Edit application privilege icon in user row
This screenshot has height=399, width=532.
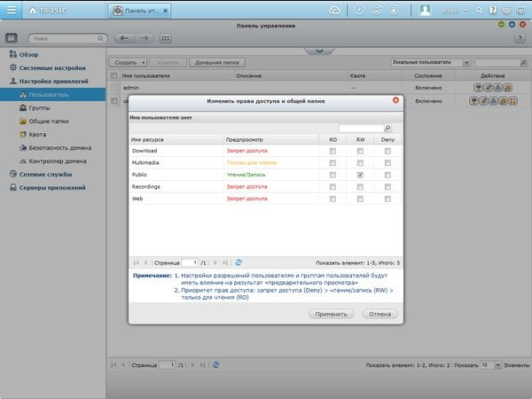coord(512,101)
